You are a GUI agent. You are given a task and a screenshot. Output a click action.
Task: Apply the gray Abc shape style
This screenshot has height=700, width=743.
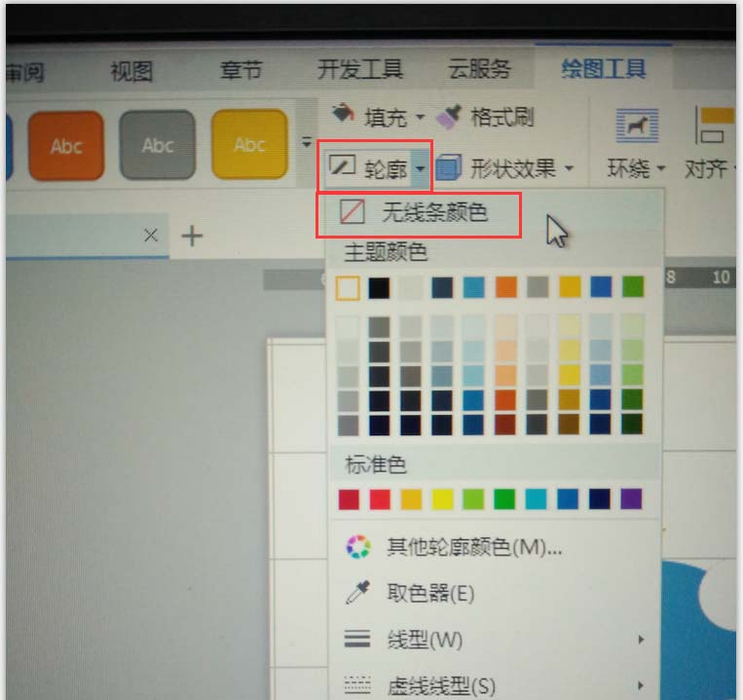tap(158, 144)
